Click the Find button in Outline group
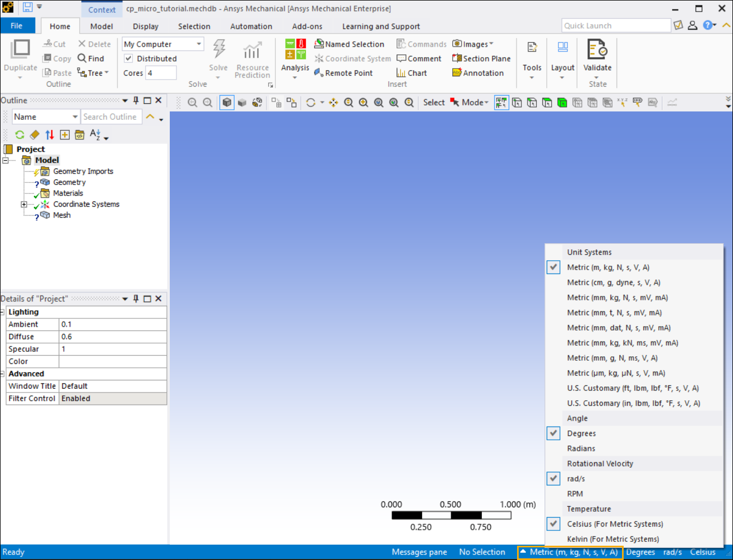 coord(91,59)
